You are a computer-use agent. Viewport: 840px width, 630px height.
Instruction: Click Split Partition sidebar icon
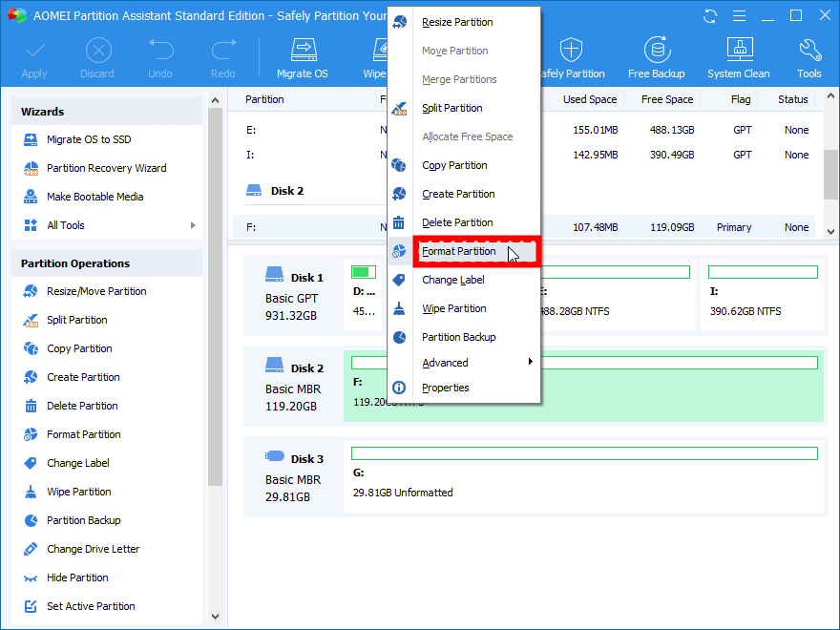[x=31, y=320]
